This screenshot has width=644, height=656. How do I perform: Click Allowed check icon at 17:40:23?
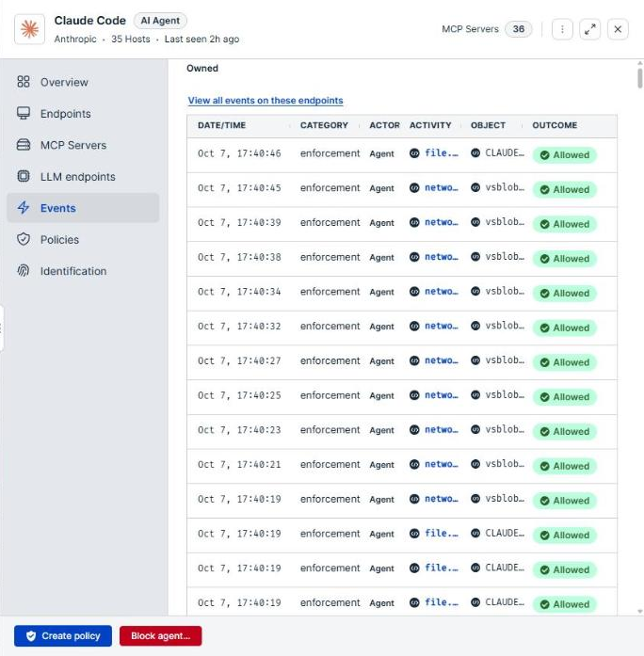pyautogui.click(x=544, y=432)
